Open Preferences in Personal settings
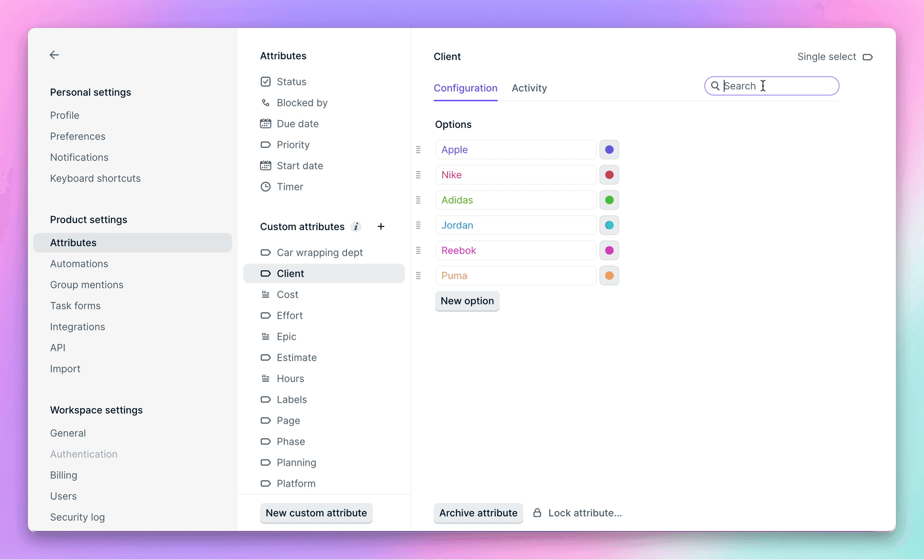The height and width of the screenshot is (560, 924). [78, 136]
